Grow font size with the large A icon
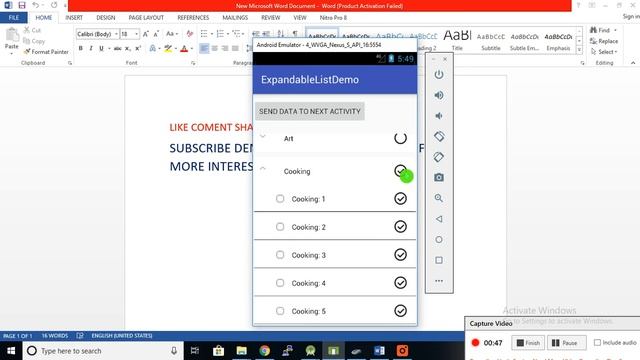This screenshot has width=640, height=360. click(146, 34)
